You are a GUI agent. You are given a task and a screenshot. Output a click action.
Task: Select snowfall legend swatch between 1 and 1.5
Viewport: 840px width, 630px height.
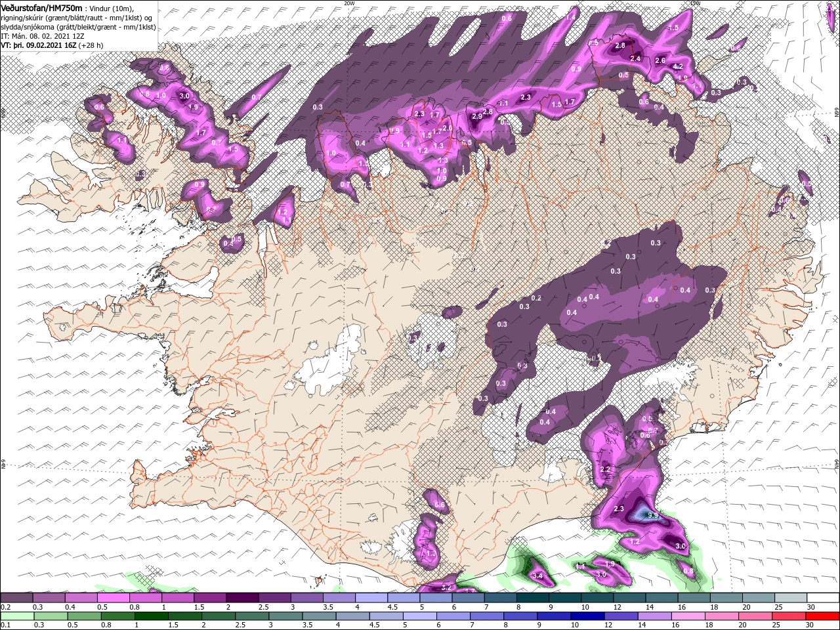click(178, 598)
